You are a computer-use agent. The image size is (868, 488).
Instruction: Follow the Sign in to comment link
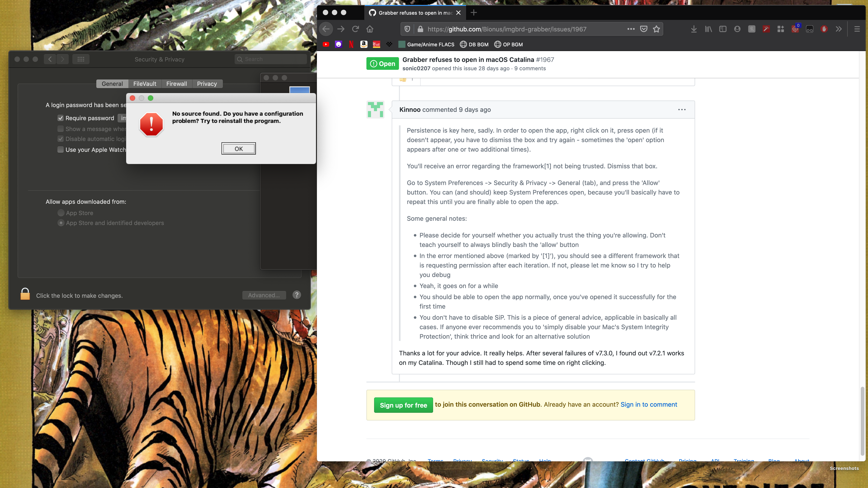tap(649, 404)
